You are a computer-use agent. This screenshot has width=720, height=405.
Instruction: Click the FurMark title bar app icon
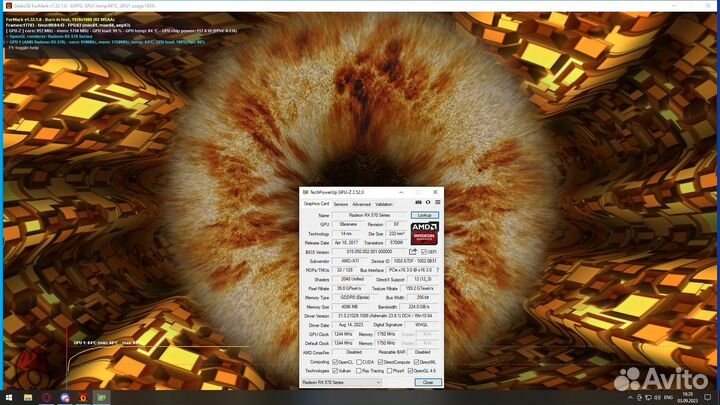click(x=8, y=6)
